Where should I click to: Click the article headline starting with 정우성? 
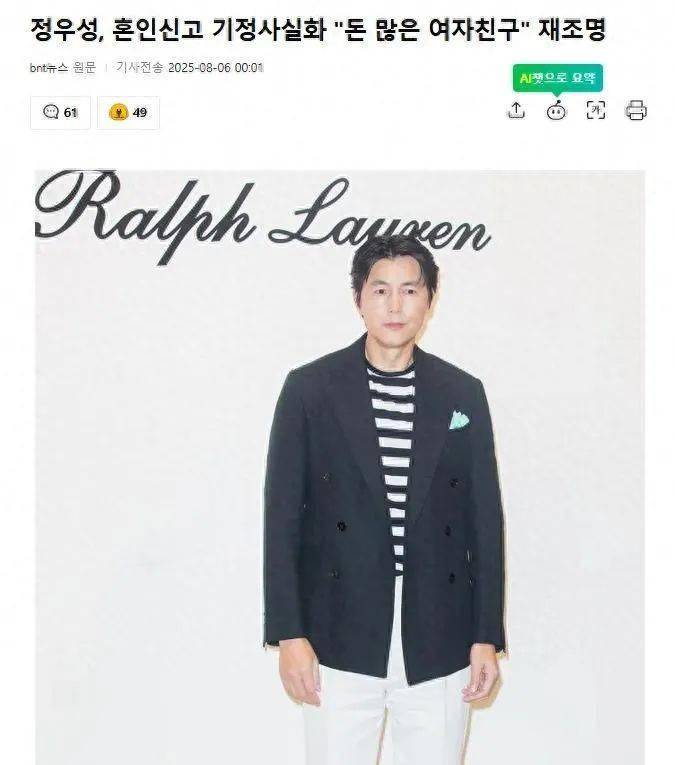point(318,30)
